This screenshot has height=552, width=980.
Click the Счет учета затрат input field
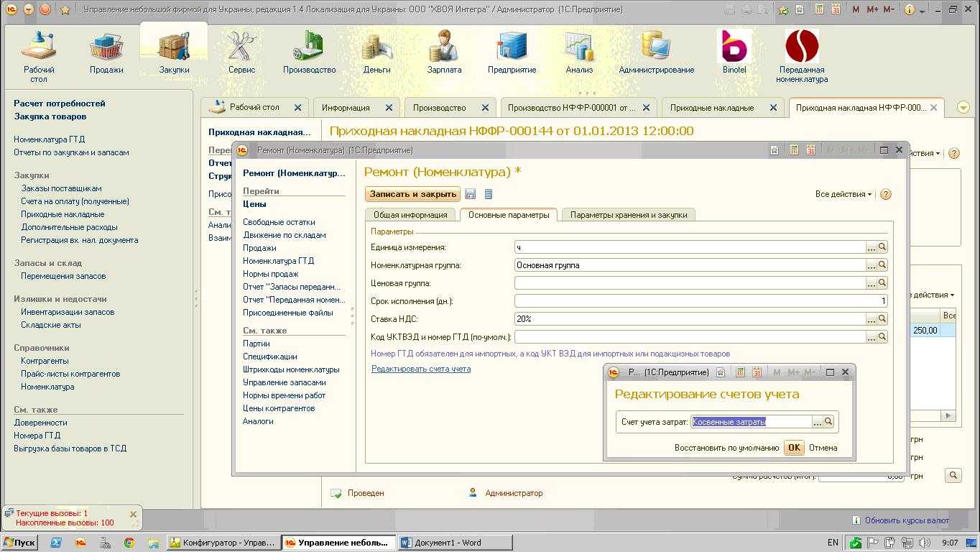[x=752, y=422]
